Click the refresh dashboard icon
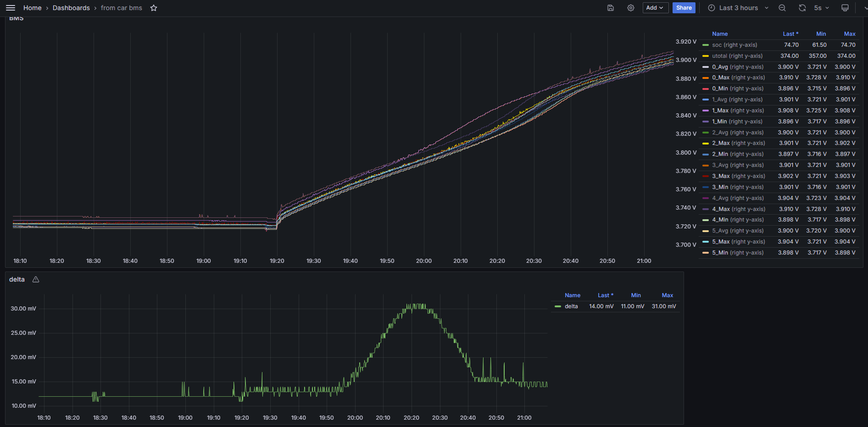 click(x=802, y=8)
